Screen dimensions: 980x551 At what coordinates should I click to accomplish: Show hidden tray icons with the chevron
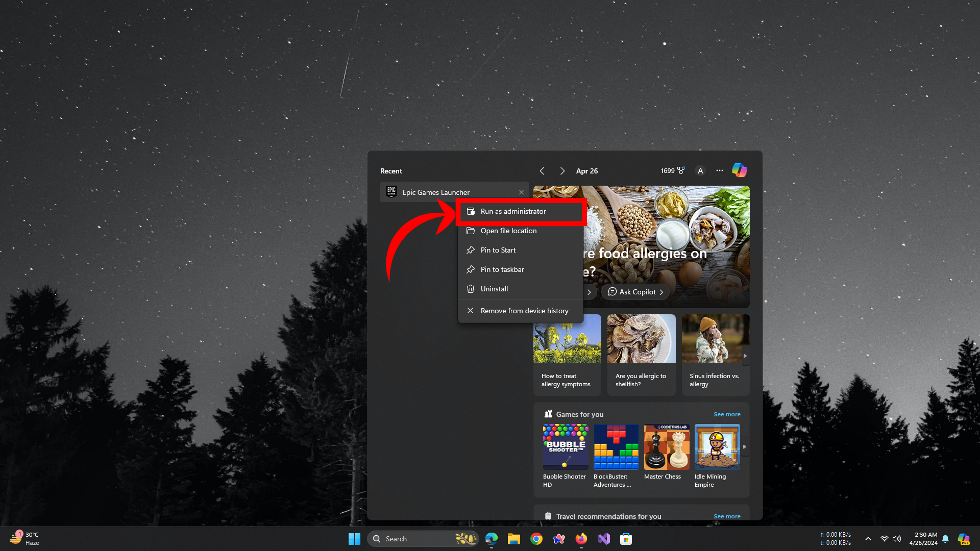868,539
